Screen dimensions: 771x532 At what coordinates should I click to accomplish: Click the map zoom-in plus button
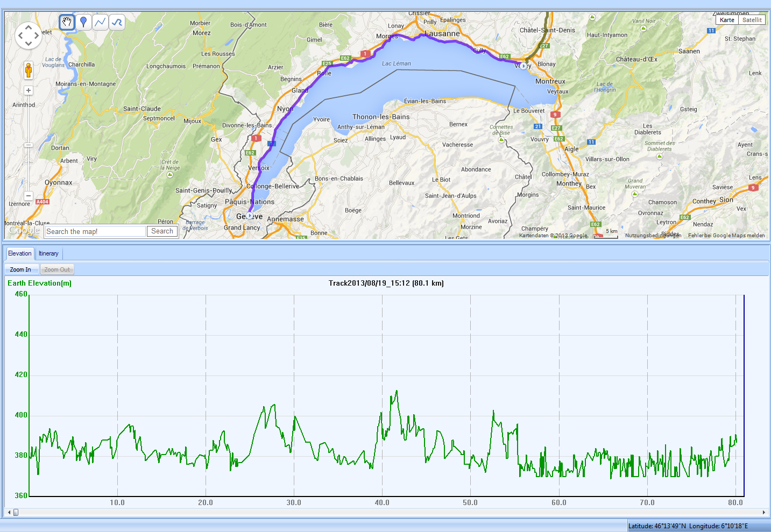tap(29, 90)
